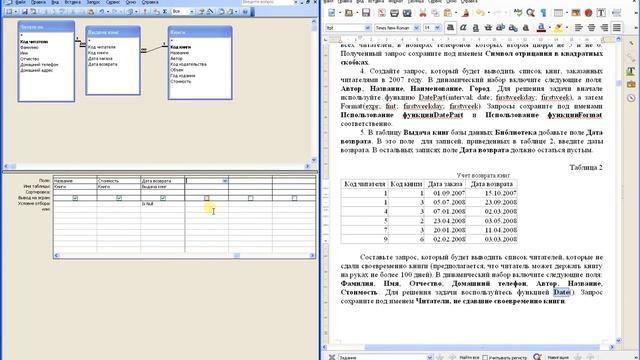Screen dimensions: 640x360
Task: Open Файл menu in Access
Action: pos(20,2)
